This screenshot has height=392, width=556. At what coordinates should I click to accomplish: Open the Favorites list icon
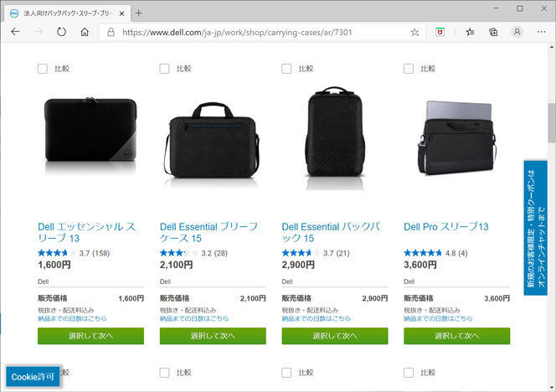click(471, 33)
